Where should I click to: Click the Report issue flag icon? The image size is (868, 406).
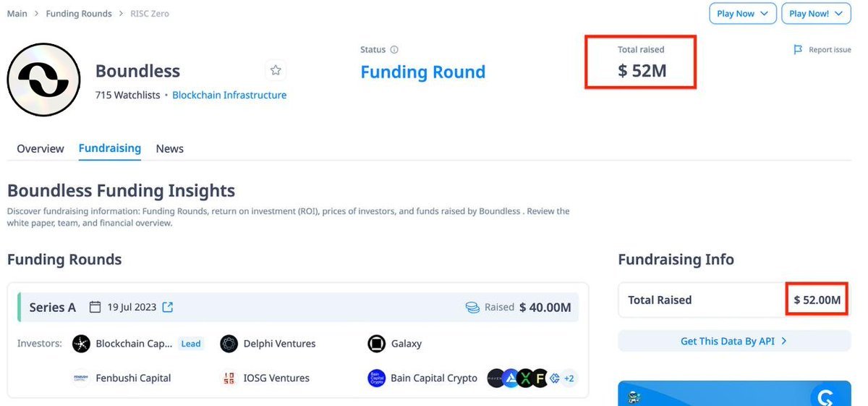[798, 50]
